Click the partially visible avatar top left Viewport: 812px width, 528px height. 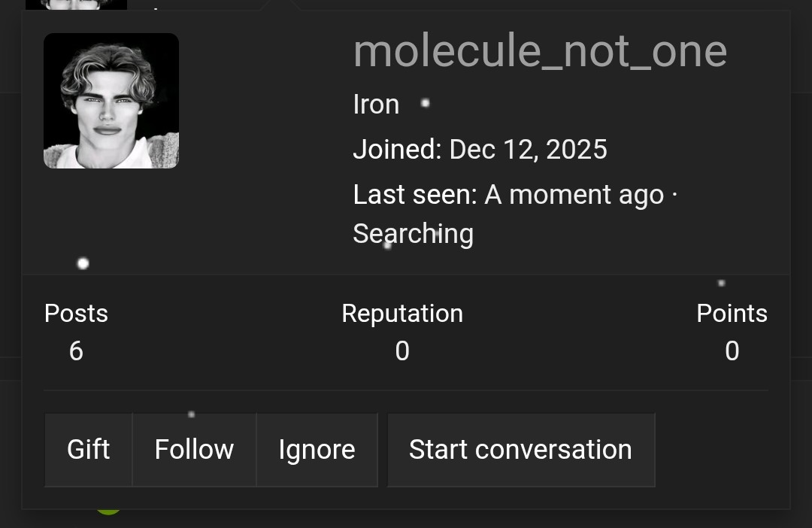75,5
